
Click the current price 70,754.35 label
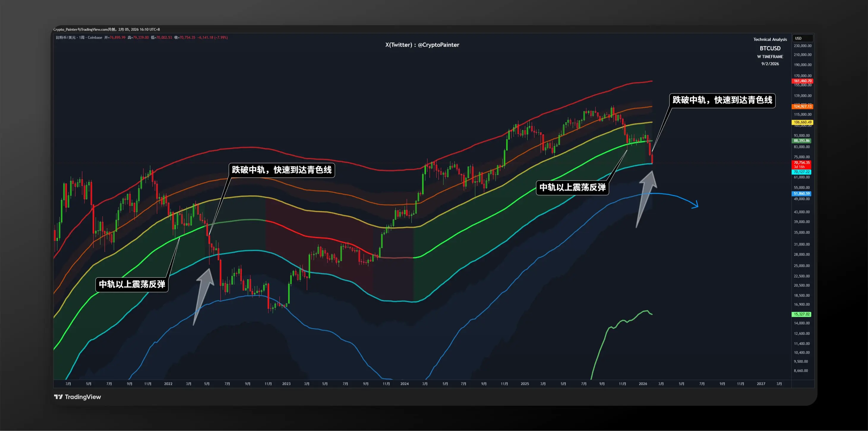click(x=802, y=163)
